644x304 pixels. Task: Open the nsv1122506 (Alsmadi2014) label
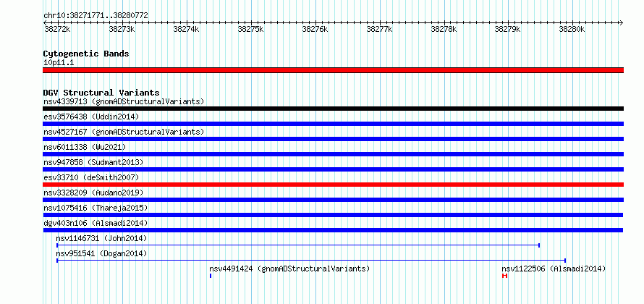coord(554,269)
